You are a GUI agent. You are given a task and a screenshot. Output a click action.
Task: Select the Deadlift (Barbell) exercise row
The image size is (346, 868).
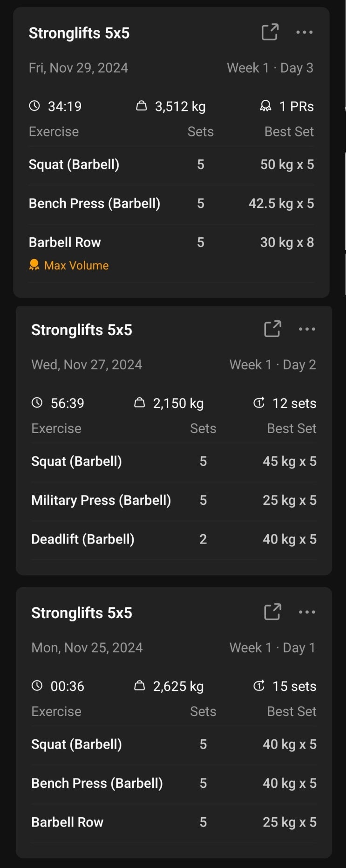[x=173, y=539]
